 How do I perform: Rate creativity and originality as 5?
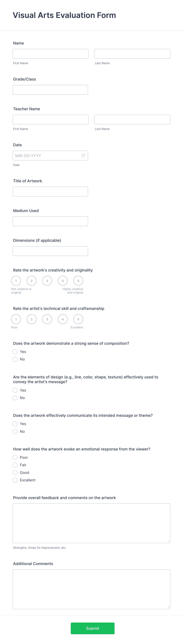click(x=78, y=281)
